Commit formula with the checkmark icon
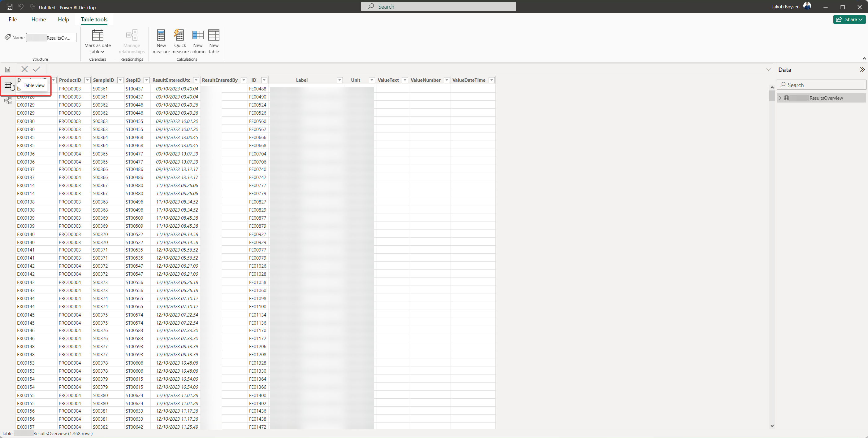The width and height of the screenshot is (868, 438). pyautogui.click(x=37, y=69)
